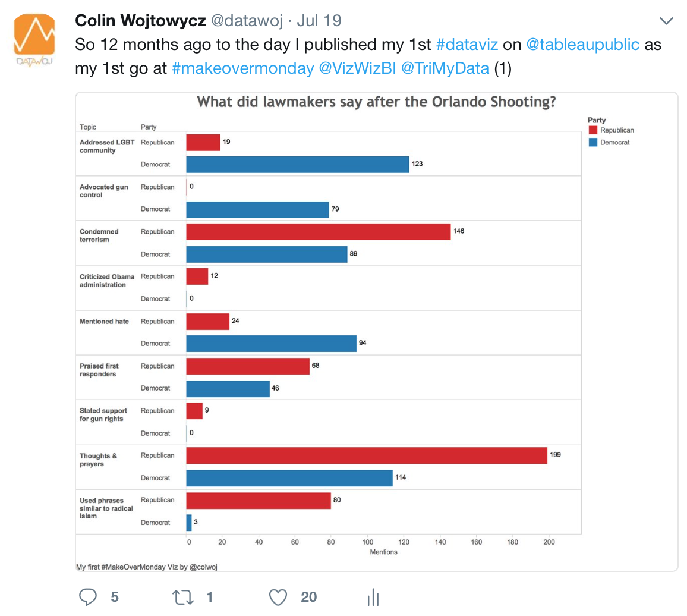
Task: Open tweet options chevron menu
Action: (x=666, y=21)
